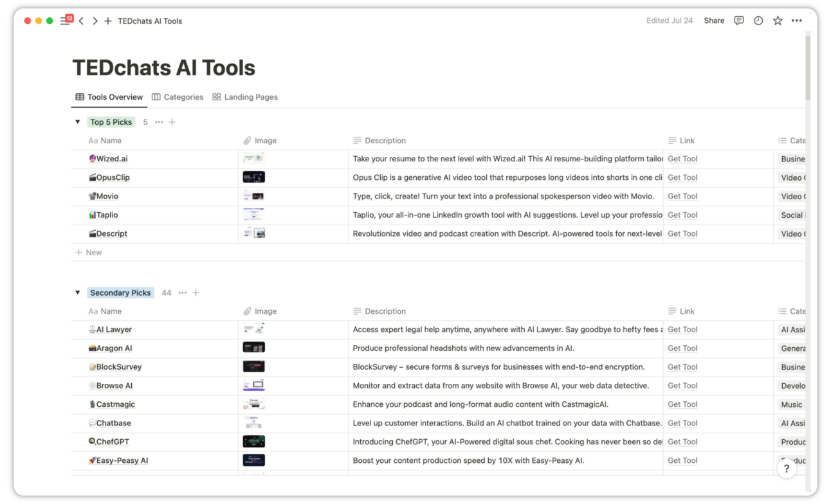The image size is (831, 504).
Task: Follow the Get Tool link for Wized.ai
Action: click(x=682, y=159)
